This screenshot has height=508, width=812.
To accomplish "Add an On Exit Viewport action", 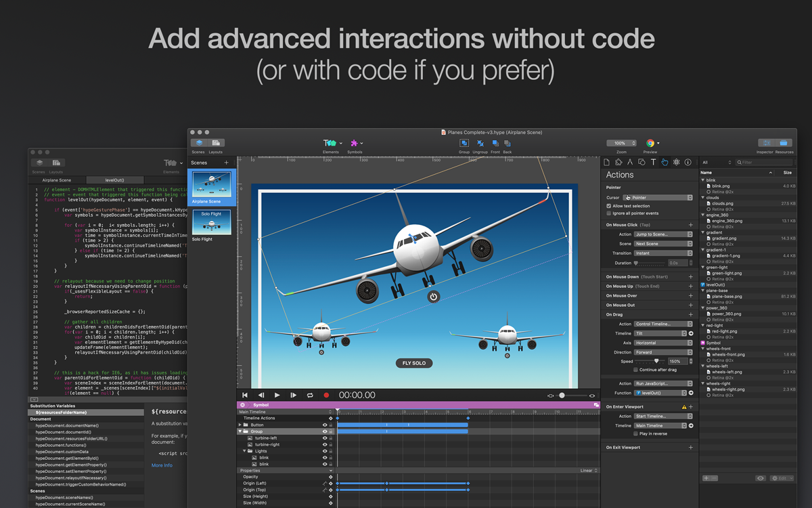I will 691,448.
